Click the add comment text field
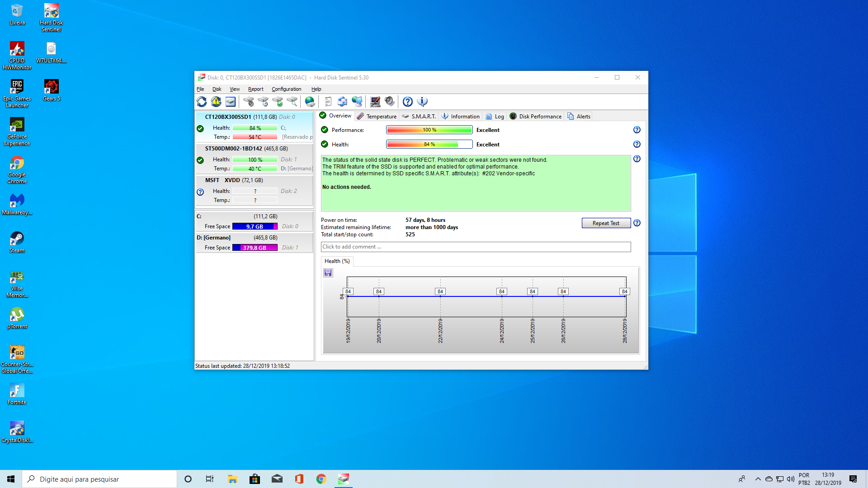The image size is (868, 488). click(476, 247)
